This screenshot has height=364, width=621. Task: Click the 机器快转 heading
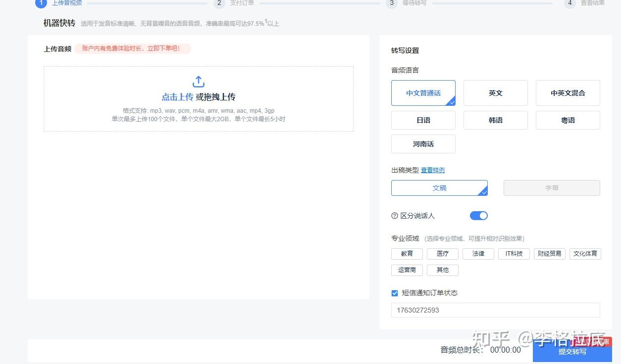(x=59, y=23)
